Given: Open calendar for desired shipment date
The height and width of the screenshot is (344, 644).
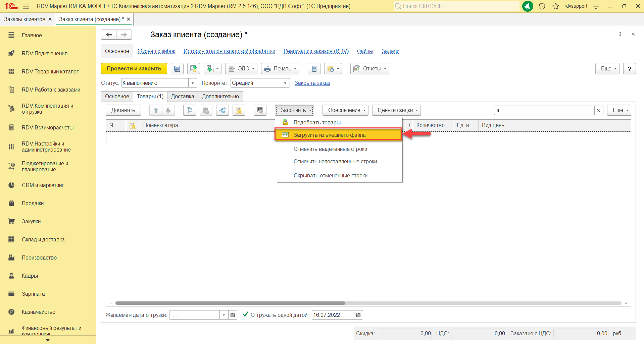Looking at the screenshot, I should pos(233,315).
